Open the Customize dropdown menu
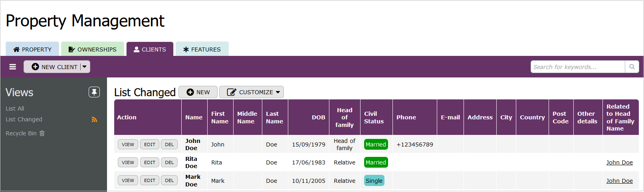This screenshot has width=644, height=192. 251,92
